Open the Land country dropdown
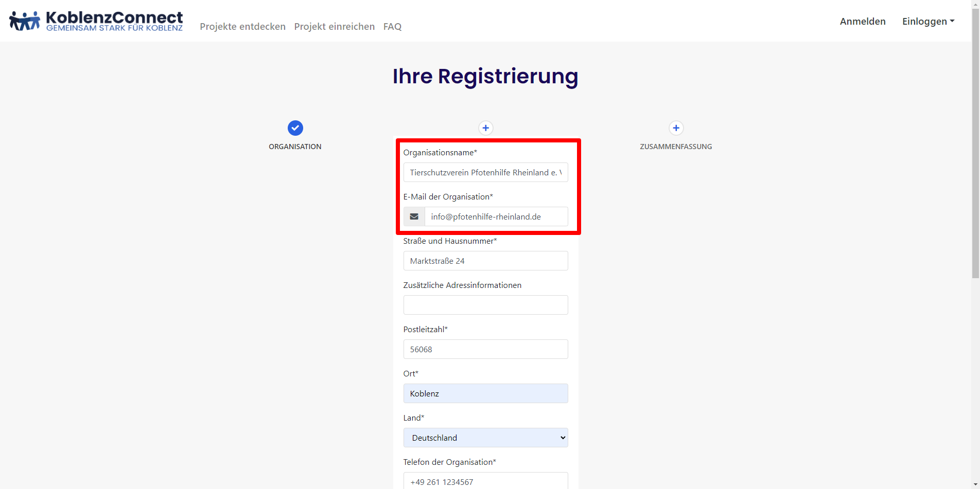The width and height of the screenshot is (980, 489). [485, 438]
